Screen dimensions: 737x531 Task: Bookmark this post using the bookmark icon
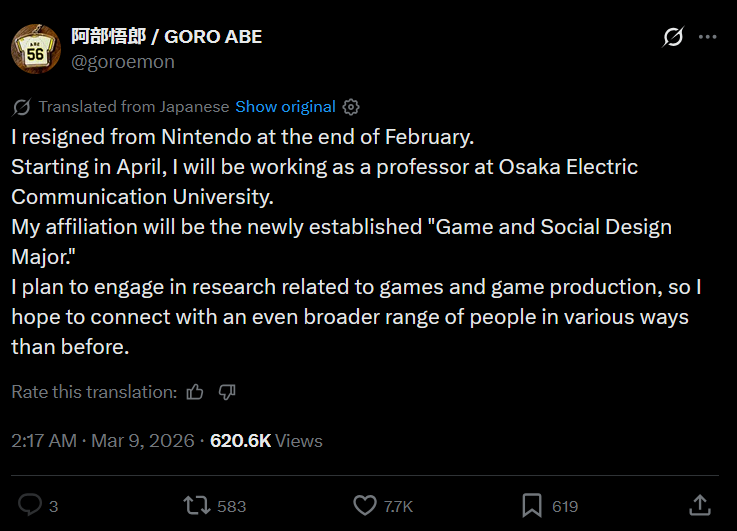(x=532, y=505)
